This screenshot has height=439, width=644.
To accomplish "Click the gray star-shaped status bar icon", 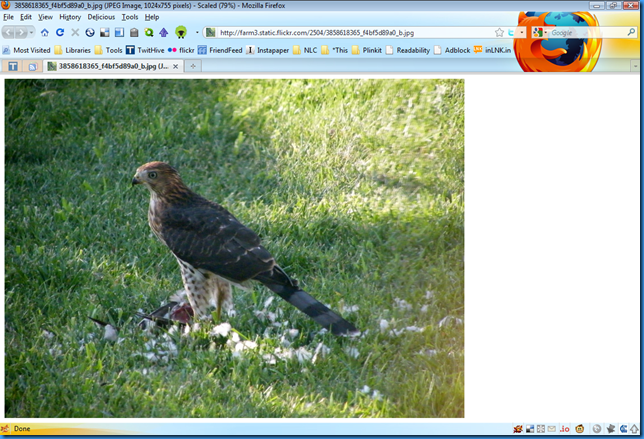I will (611, 429).
